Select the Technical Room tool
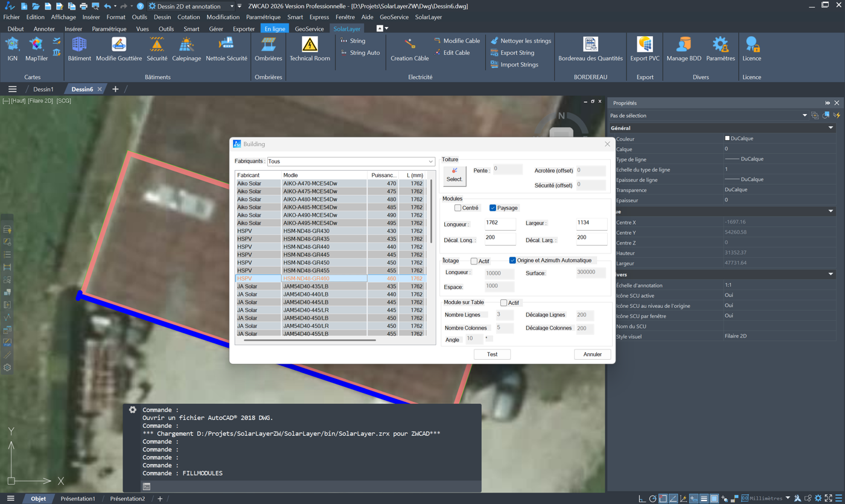The height and width of the screenshot is (504, 845). (310, 48)
